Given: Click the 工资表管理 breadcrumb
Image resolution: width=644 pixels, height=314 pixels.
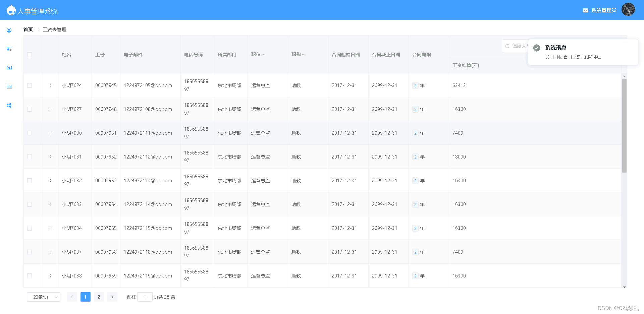Looking at the screenshot, I should [55, 29].
